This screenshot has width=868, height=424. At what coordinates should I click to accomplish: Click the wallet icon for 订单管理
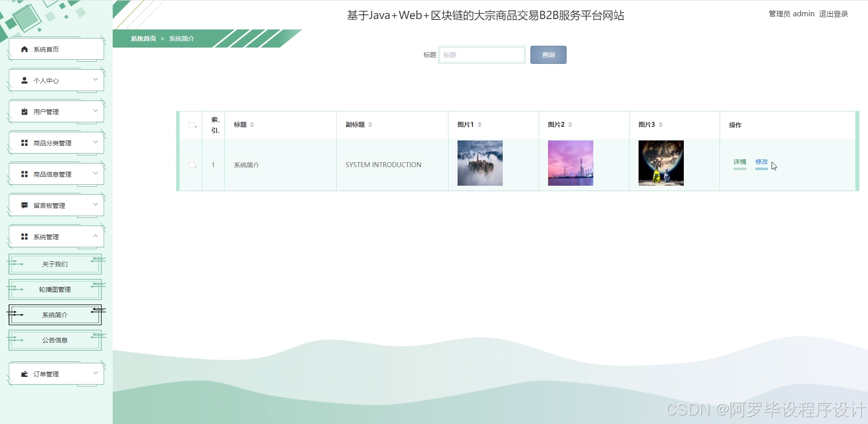24,374
